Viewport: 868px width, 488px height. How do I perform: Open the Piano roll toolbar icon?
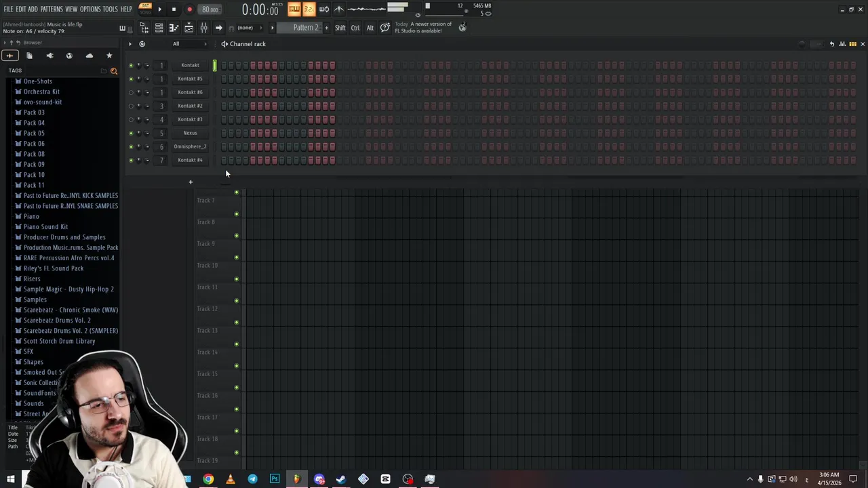174,28
